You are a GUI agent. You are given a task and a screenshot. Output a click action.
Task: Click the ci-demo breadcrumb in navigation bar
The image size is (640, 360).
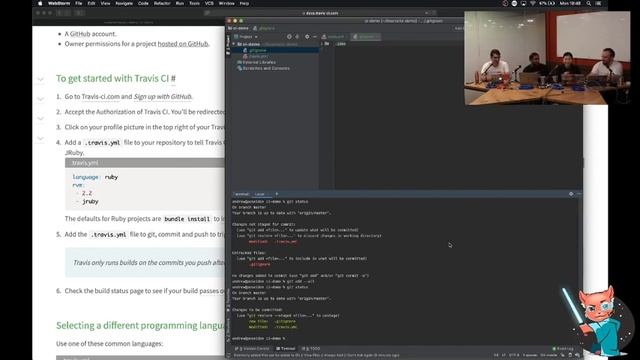238,28
